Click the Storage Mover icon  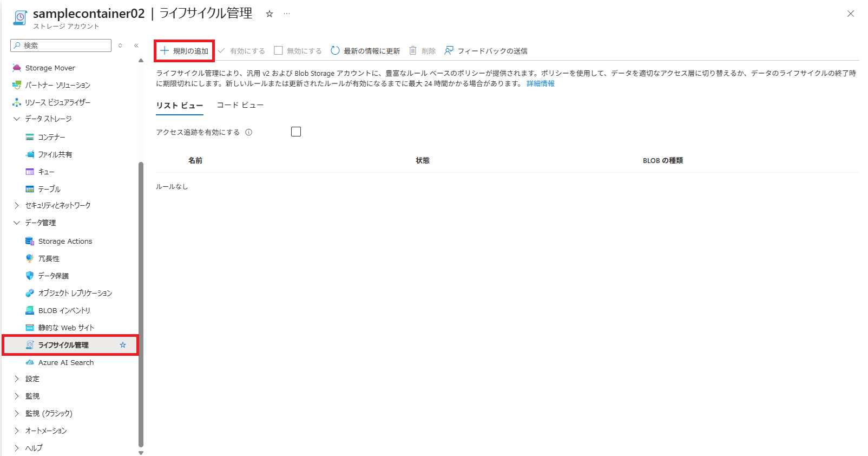click(x=17, y=68)
